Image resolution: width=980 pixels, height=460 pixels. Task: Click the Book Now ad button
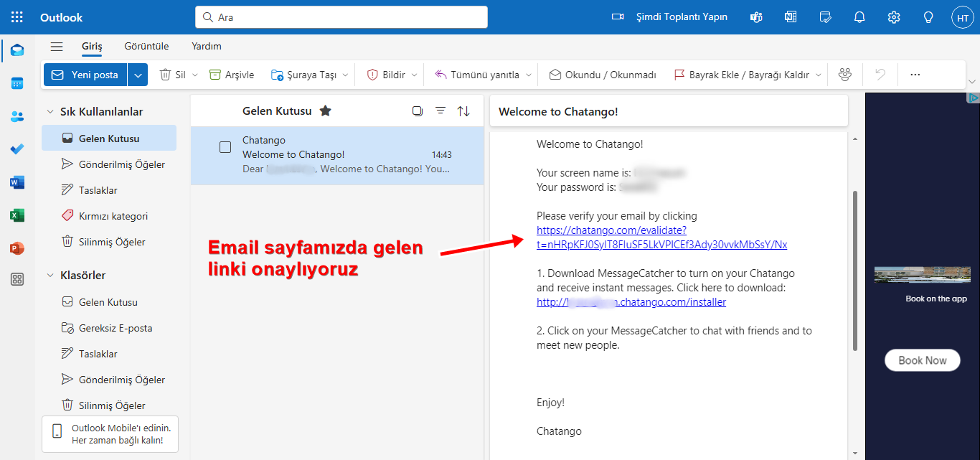tap(923, 360)
